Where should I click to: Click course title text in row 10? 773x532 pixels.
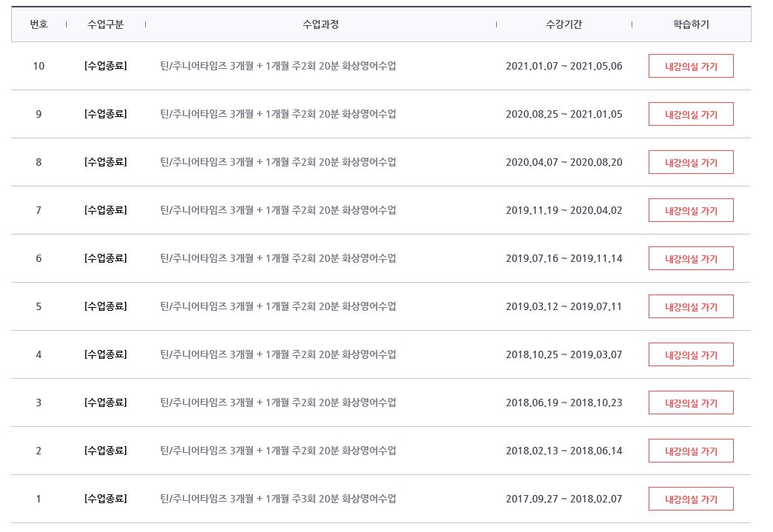[278, 66]
